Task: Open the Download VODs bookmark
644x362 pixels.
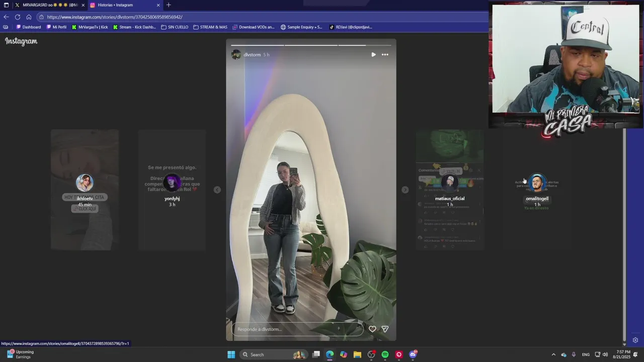Action: (x=254, y=27)
